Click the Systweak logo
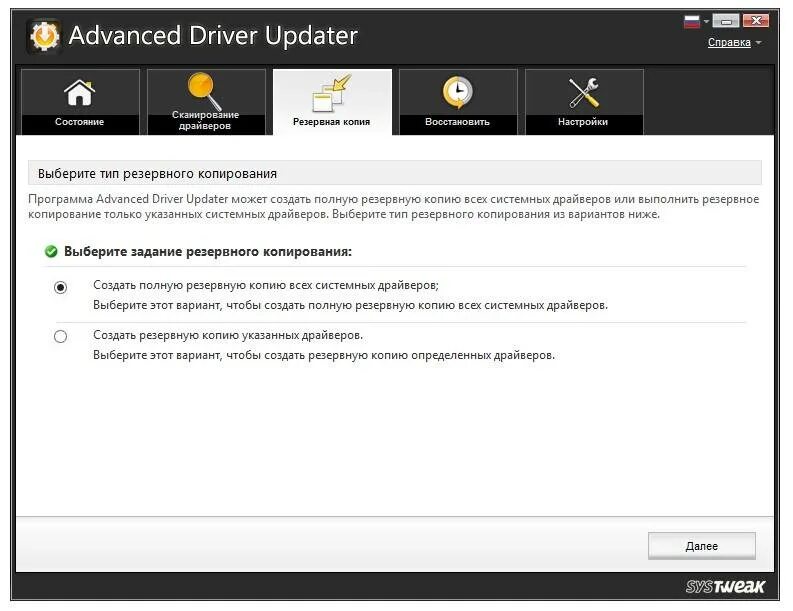Viewport: 793px width, 611px height. [725, 586]
